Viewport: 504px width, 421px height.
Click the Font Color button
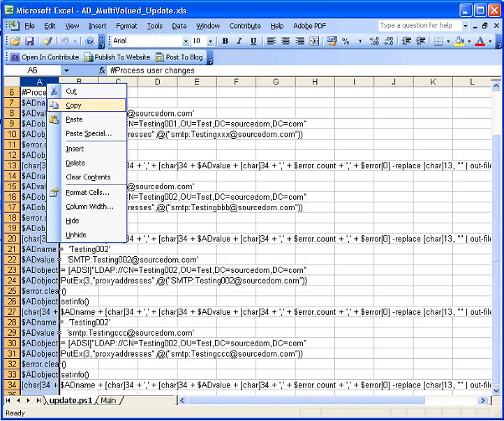[x=480, y=42]
